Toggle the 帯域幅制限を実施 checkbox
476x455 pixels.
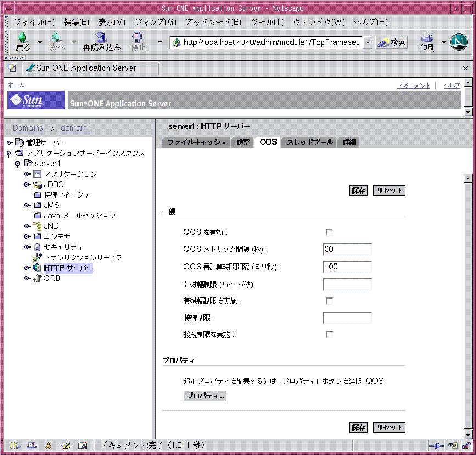pos(329,301)
